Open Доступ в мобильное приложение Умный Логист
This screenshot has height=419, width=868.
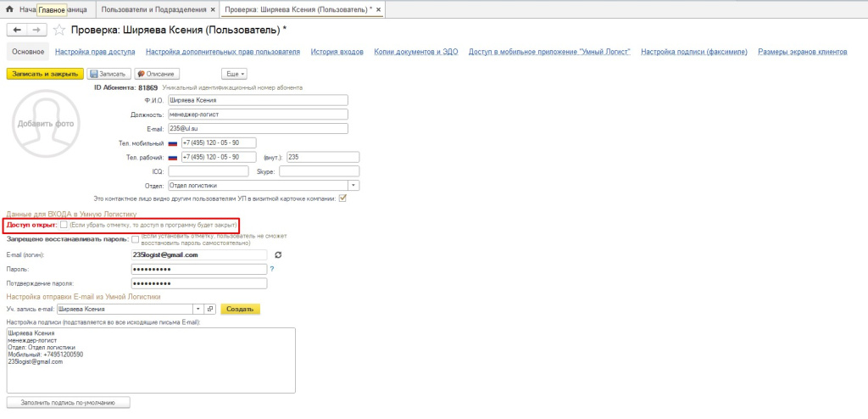pos(549,52)
